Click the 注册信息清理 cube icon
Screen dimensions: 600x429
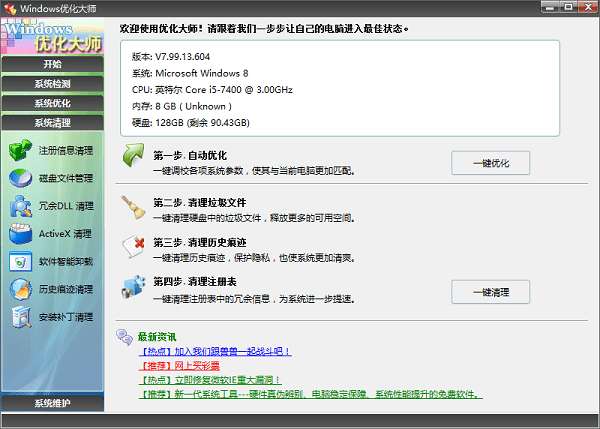click(20, 150)
